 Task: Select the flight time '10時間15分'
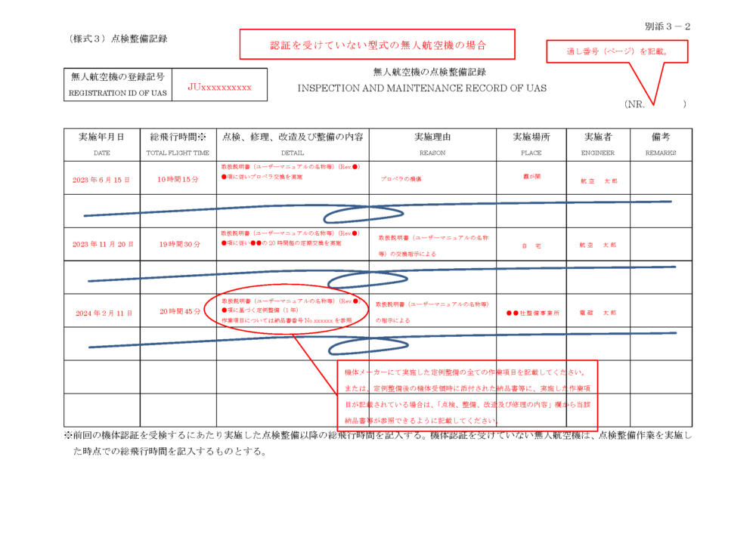[178, 180]
